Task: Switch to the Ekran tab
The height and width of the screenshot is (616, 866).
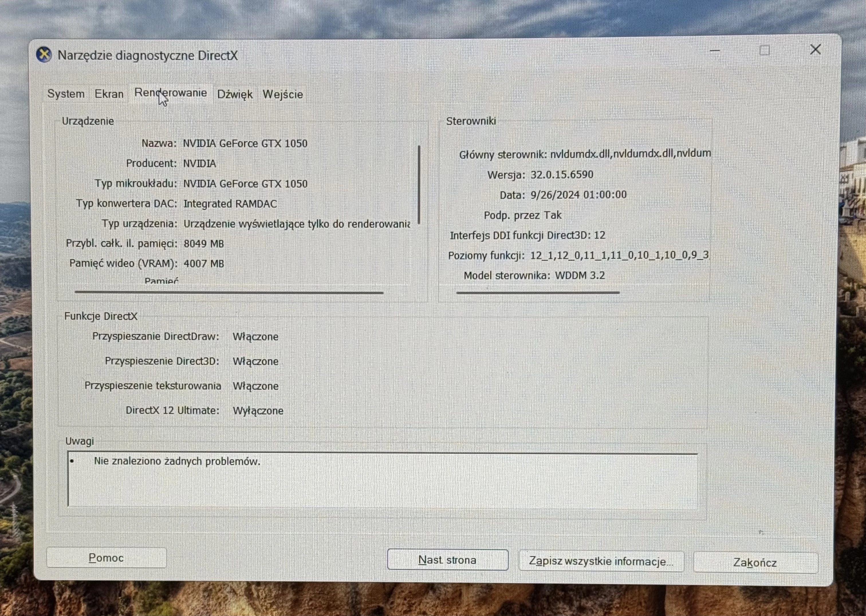Action: 109,94
